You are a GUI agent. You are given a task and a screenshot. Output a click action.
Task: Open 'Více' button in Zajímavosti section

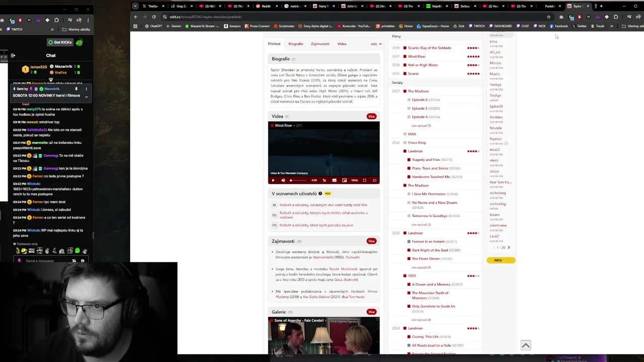pyautogui.click(x=371, y=241)
